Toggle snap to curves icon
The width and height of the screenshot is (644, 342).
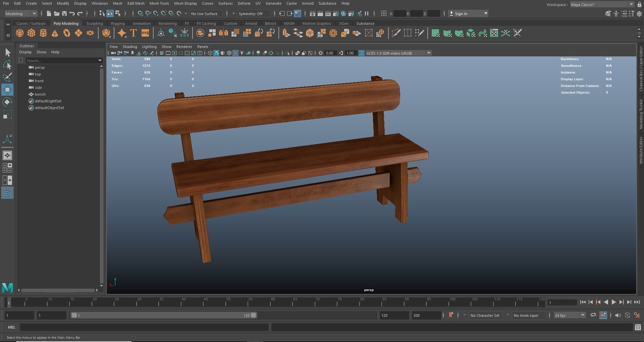pyautogui.click(x=148, y=14)
